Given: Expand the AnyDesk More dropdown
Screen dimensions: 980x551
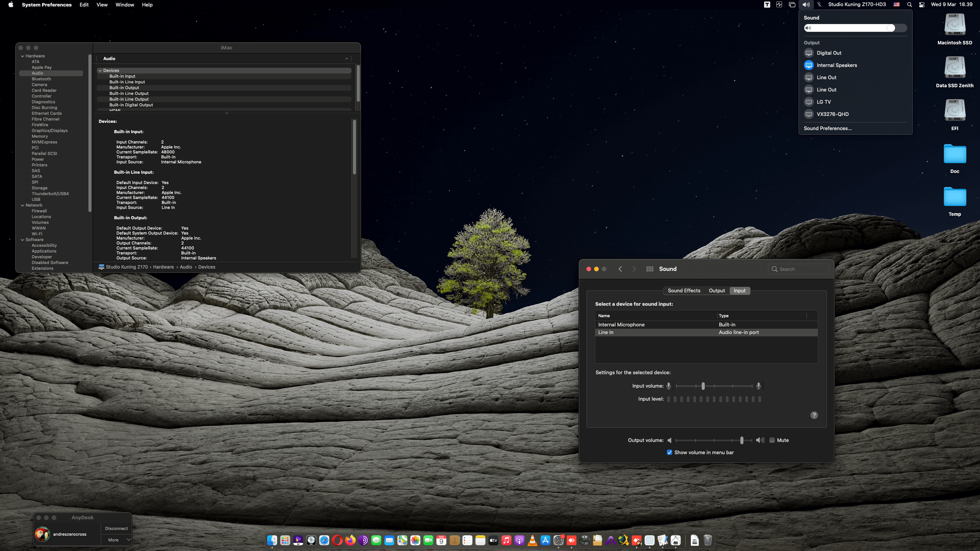Looking at the screenshot, I should coord(129,540).
